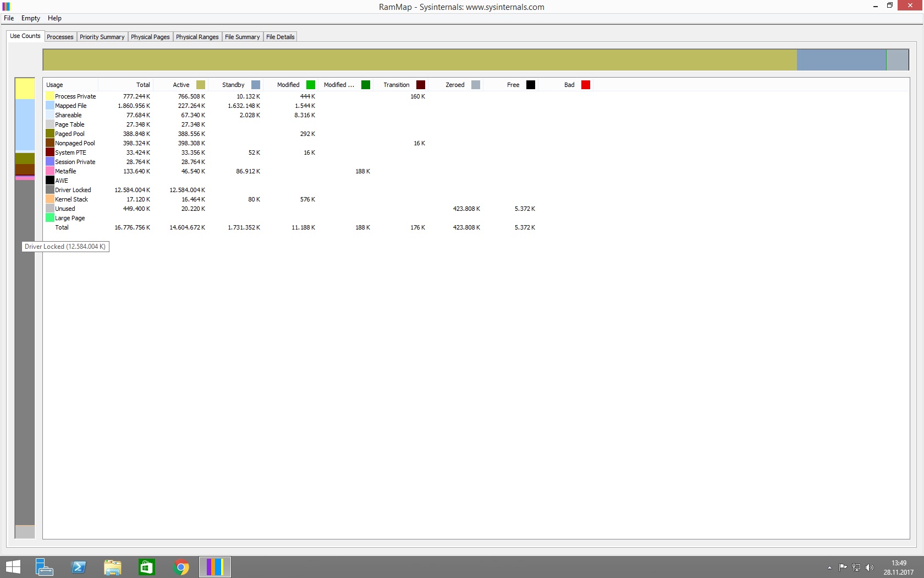Click the Large Page green swatch
924x578 pixels.
click(50, 218)
